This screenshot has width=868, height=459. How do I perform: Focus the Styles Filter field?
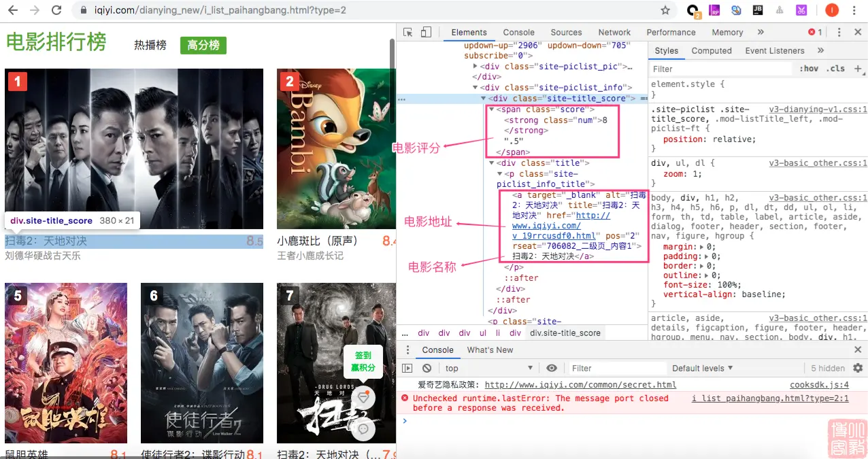point(721,69)
